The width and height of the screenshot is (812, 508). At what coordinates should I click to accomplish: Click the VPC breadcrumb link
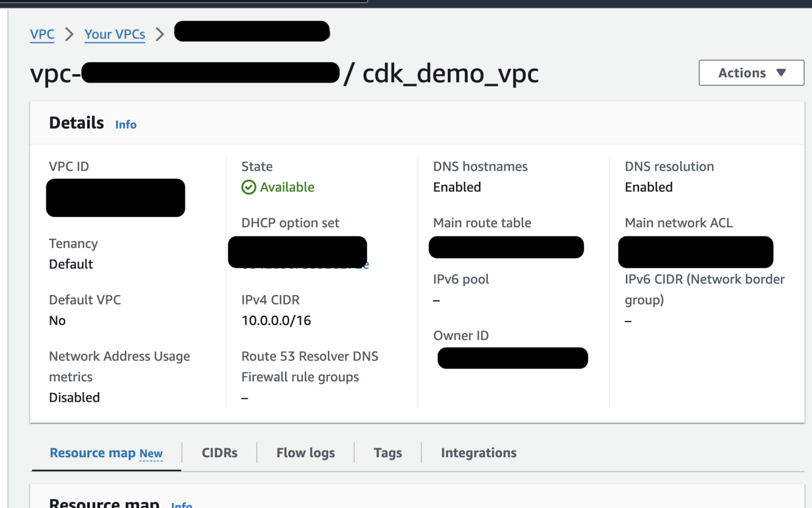pyautogui.click(x=42, y=34)
